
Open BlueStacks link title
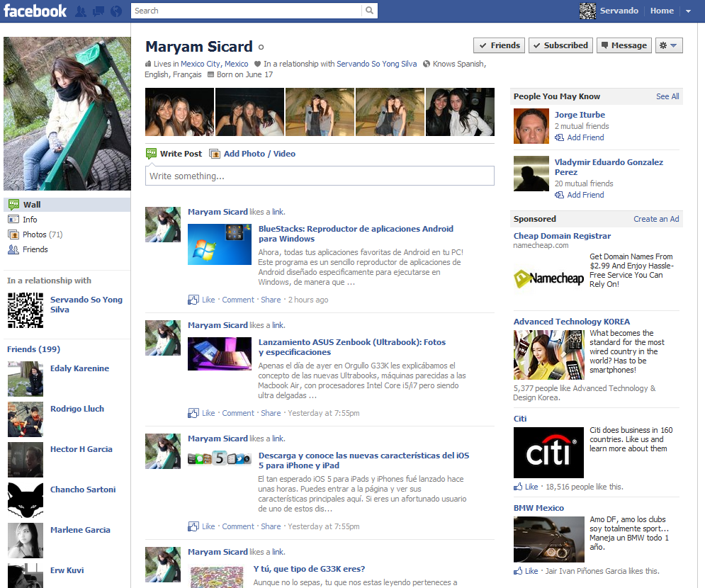click(x=356, y=234)
